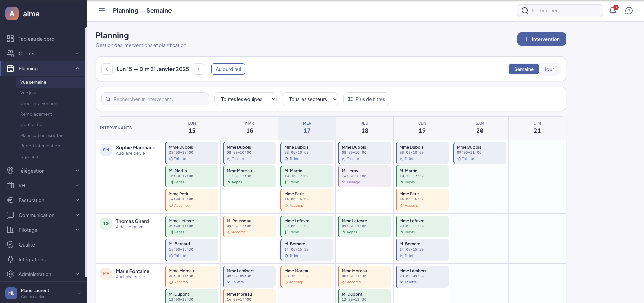This screenshot has height=303, width=644.
Task: Select the Clients sidebar icon
Action: pyautogui.click(x=11, y=53)
